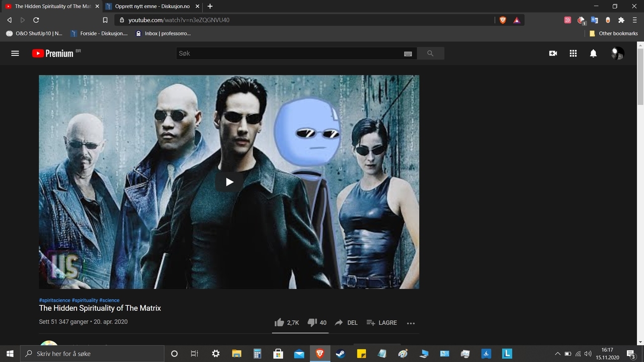Open the YouTube apps grid icon
This screenshot has width=644, height=362.
click(573, 53)
